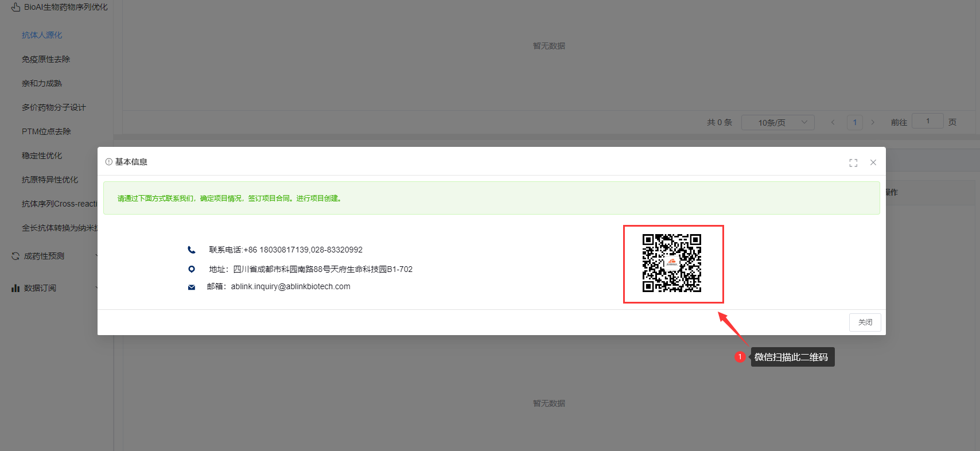Click the address text 四川省成都市科园南路88号
The height and width of the screenshot is (451, 980).
[x=282, y=269]
